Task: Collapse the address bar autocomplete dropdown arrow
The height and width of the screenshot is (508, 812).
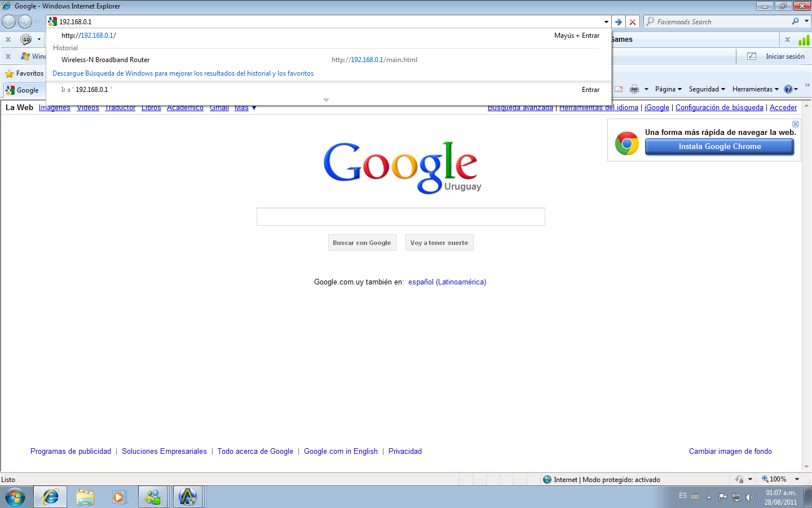Action: (x=606, y=22)
